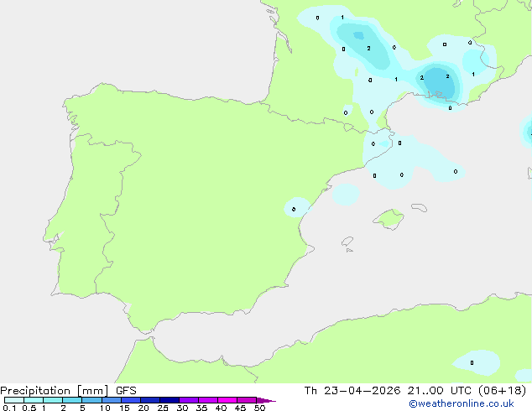
Task: Open the weatheronline.co.uk copyright link
Action: pyautogui.click(x=461, y=403)
